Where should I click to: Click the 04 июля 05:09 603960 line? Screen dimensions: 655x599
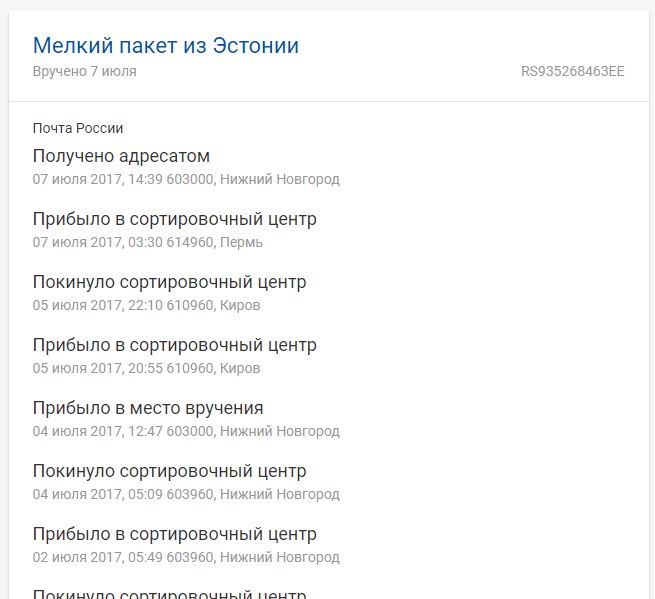pyautogui.click(x=186, y=494)
